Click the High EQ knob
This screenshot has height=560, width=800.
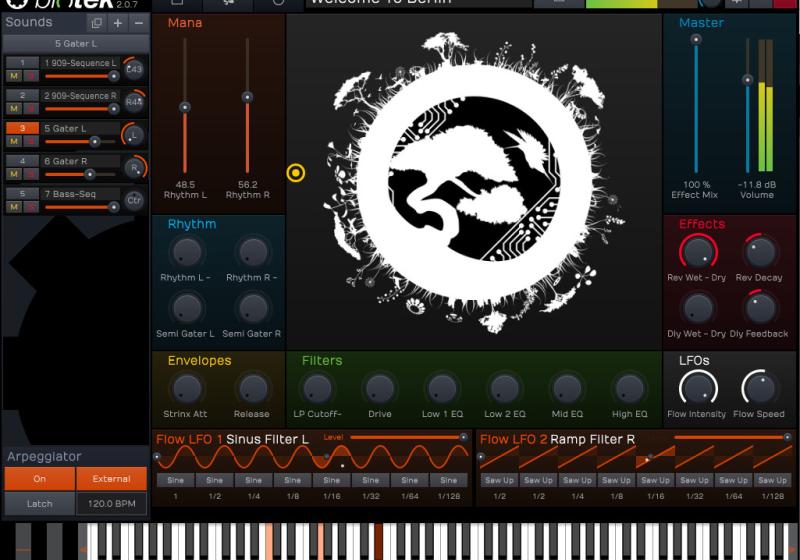pyautogui.click(x=629, y=389)
